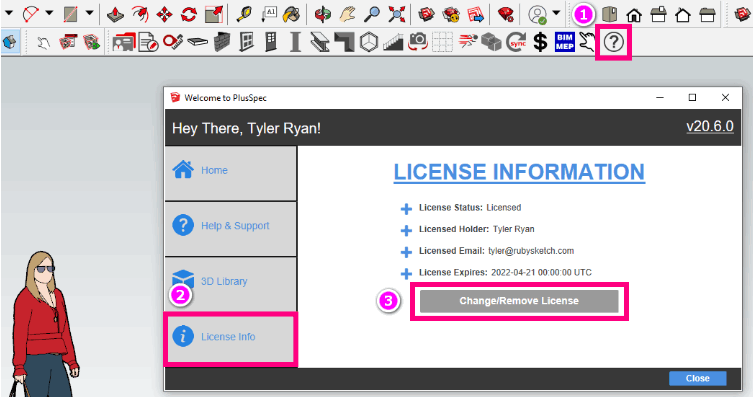Click the sync refresh icon

[x=516, y=42]
